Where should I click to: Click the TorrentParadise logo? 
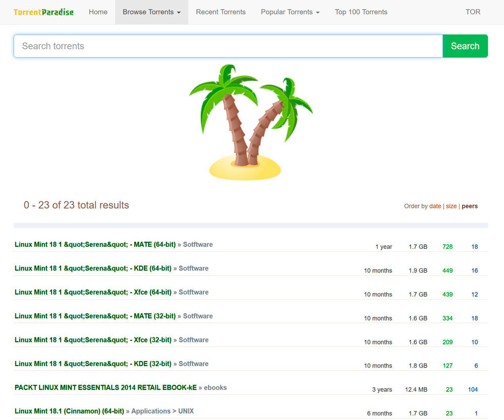[x=43, y=12]
